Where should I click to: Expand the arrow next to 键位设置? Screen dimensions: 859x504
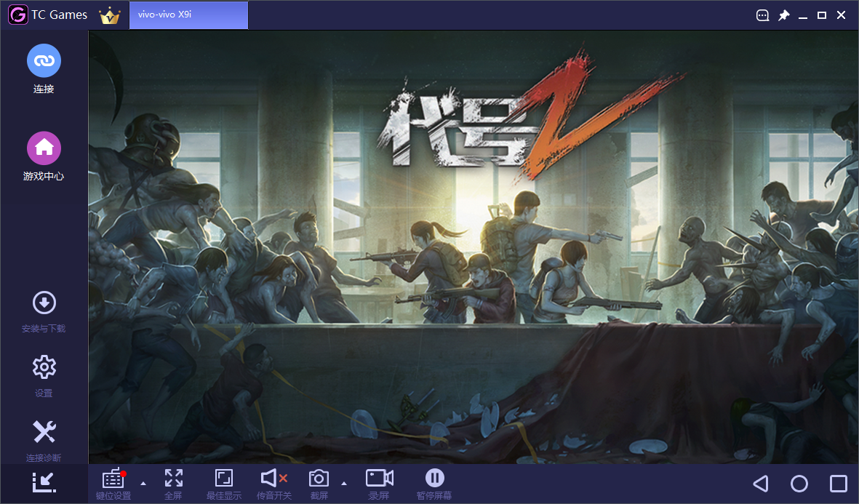pyautogui.click(x=143, y=483)
